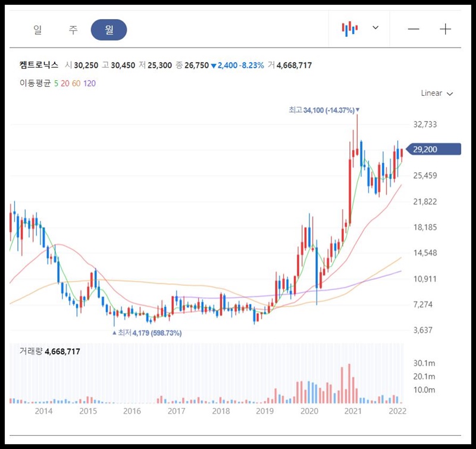Click the 거래량 4,668,717 volume label
Viewport: 476px width, 449px height.
pyautogui.click(x=50, y=351)
